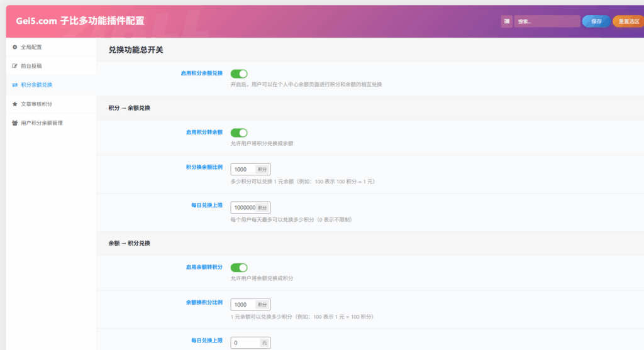Click the 积分换余额比例 label
This screenshot has width=644, height=350.
204,167
